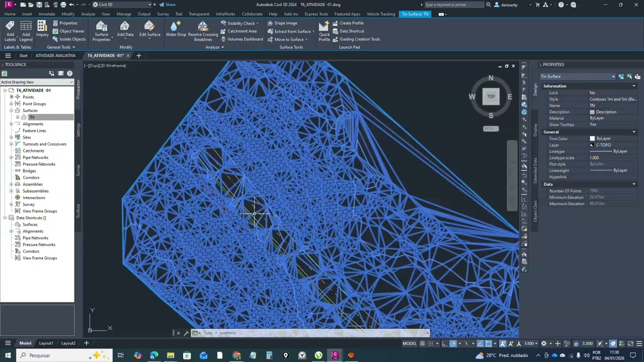Click the Share button
This screenshot has width=644, height=362.
pos(168,5)
